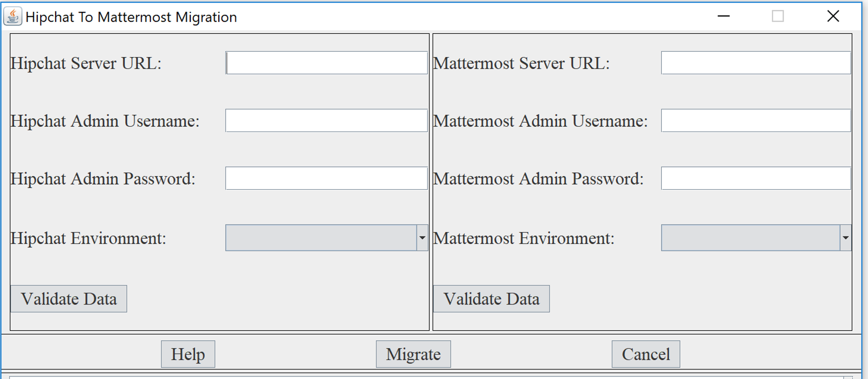The width and height of the screenshot is (868, 379).
Task: Click the maximize window button
Action: pyautogui.click(x=778, y=16)
